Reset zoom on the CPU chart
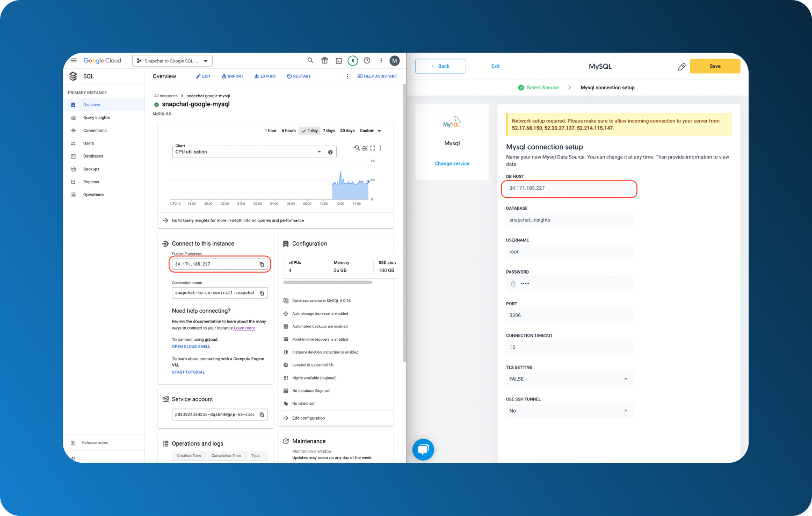 [357, 148]
